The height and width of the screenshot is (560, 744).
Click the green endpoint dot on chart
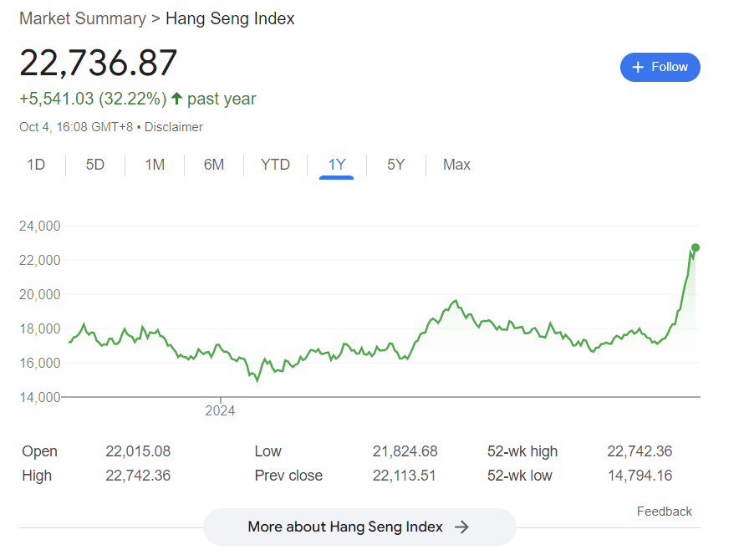pos(696,247)
